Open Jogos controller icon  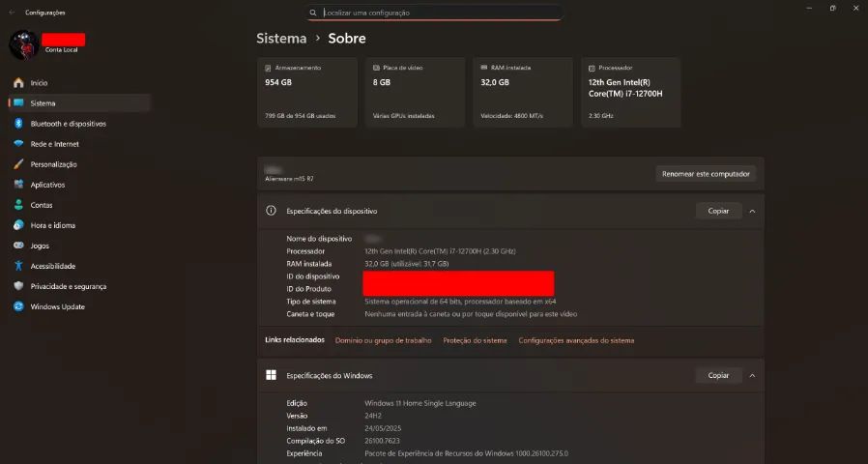click(18, 246)
